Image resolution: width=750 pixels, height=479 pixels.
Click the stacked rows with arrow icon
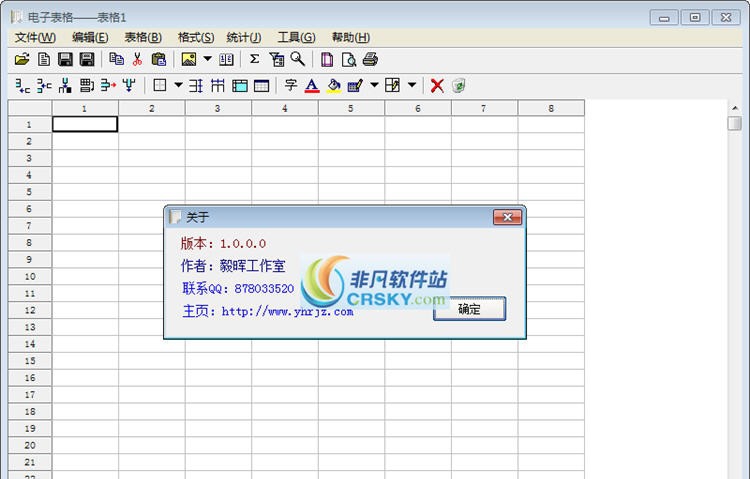[87, 86]
